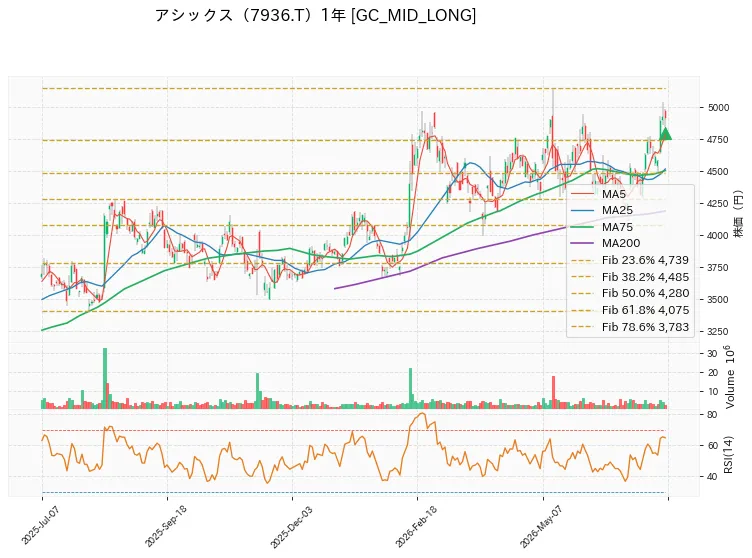This screenshot has width=752, height=558.
Task: Click the 2026-May-07 date axis label
Action: click(541, 526)
